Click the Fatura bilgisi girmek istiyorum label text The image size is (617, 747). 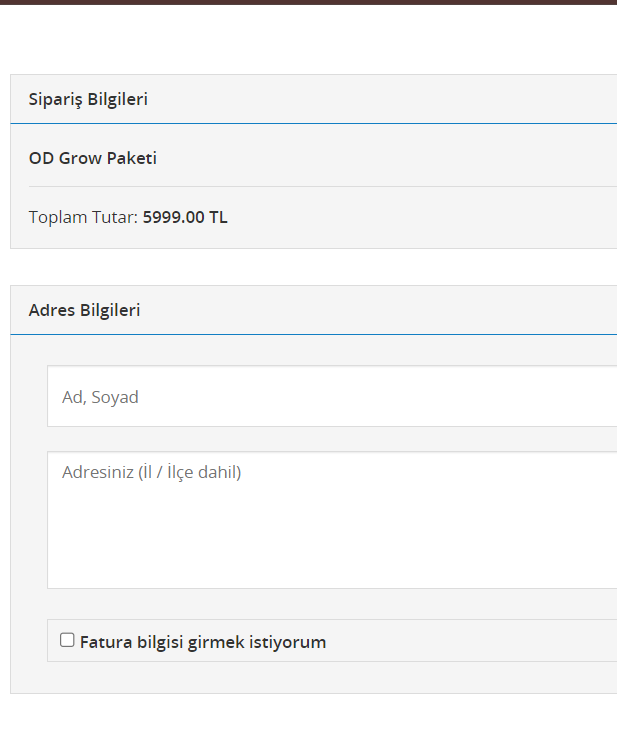point(203,642)
